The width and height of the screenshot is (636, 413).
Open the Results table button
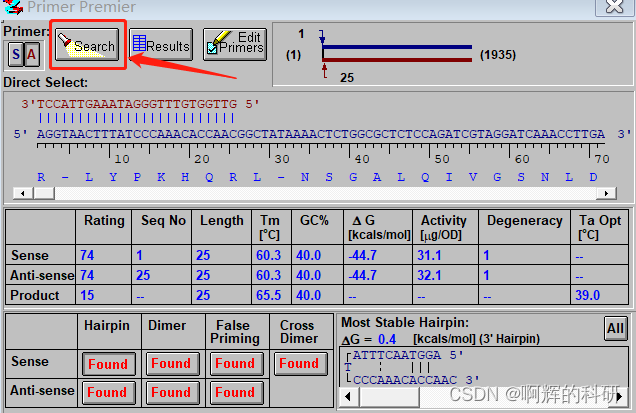click(161, 45)
